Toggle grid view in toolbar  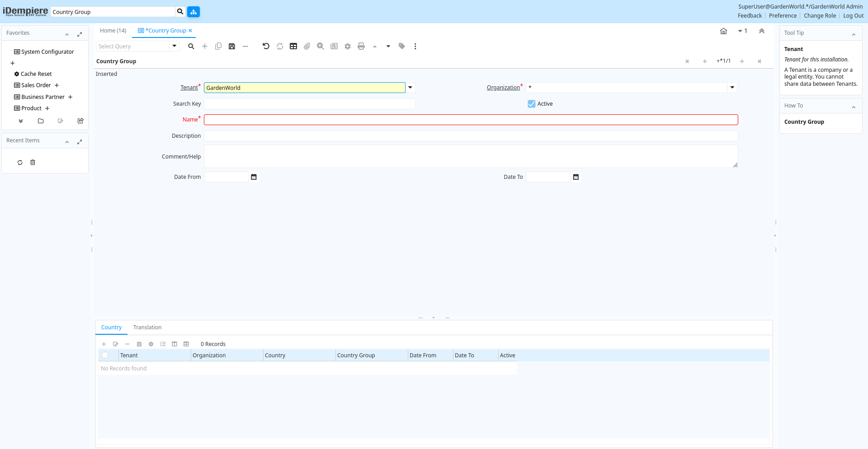pos(293,46)
